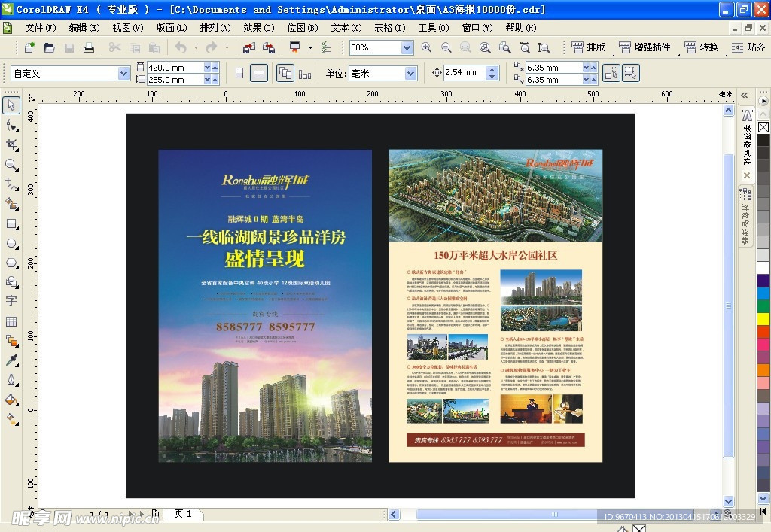This screenshot has height=532, width=771.
Task: Open page height 285.0 mm dropdown arrow
Action: [x=208, y=80]
